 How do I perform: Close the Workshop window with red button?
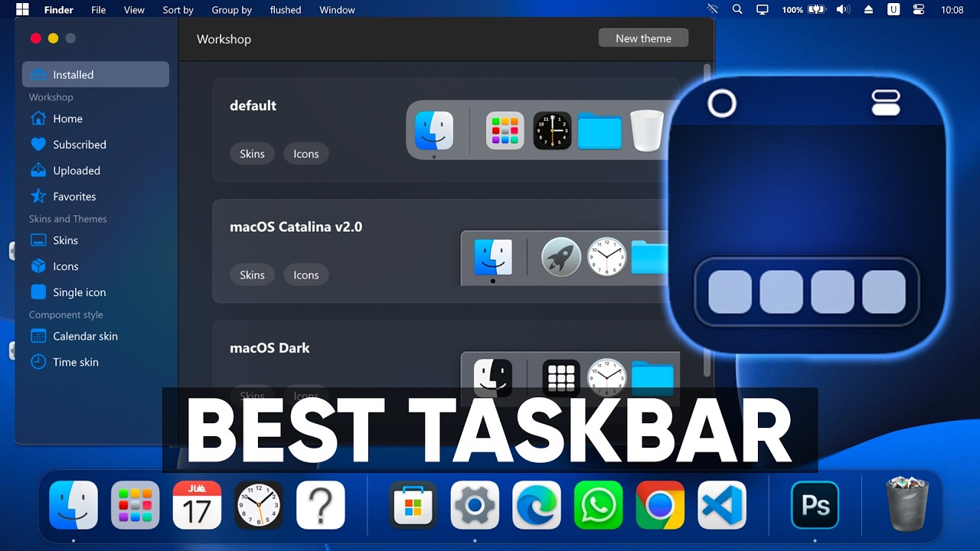35,38
